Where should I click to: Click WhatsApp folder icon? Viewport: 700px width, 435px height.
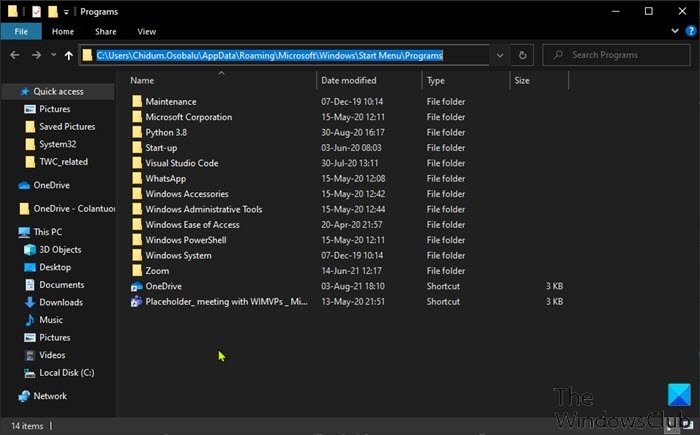(x=137, y=179)
